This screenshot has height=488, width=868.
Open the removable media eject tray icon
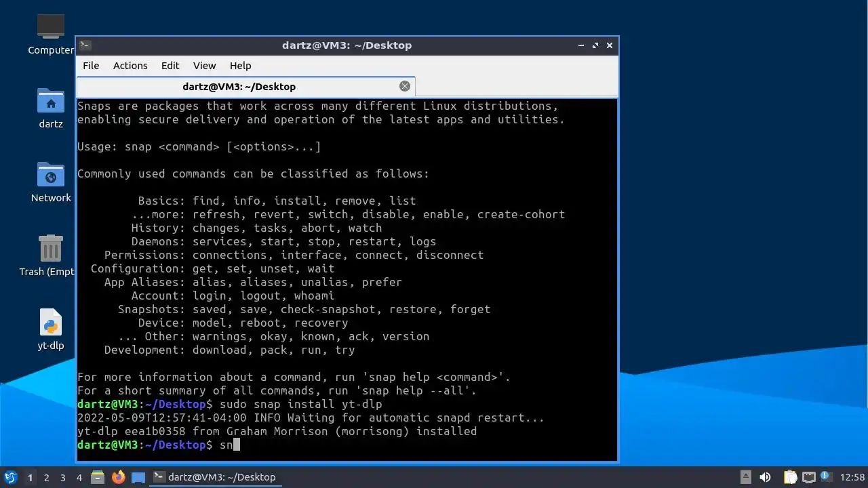[746, 477]
